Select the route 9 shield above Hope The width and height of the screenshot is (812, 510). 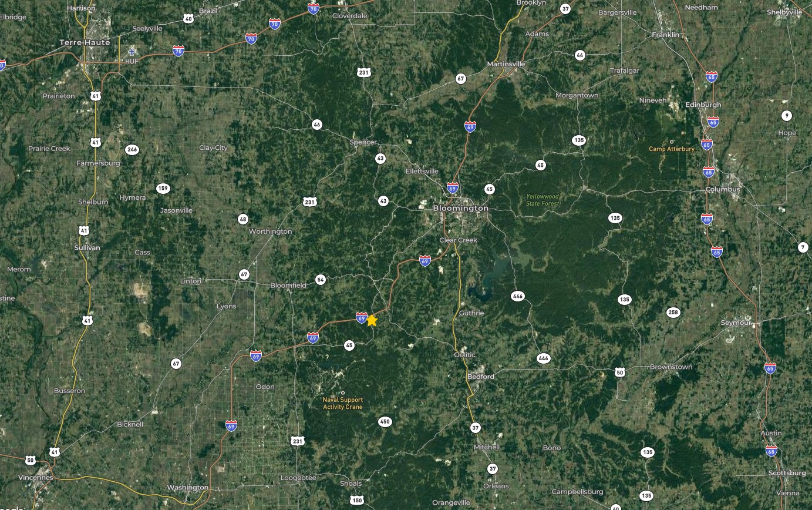787,116
